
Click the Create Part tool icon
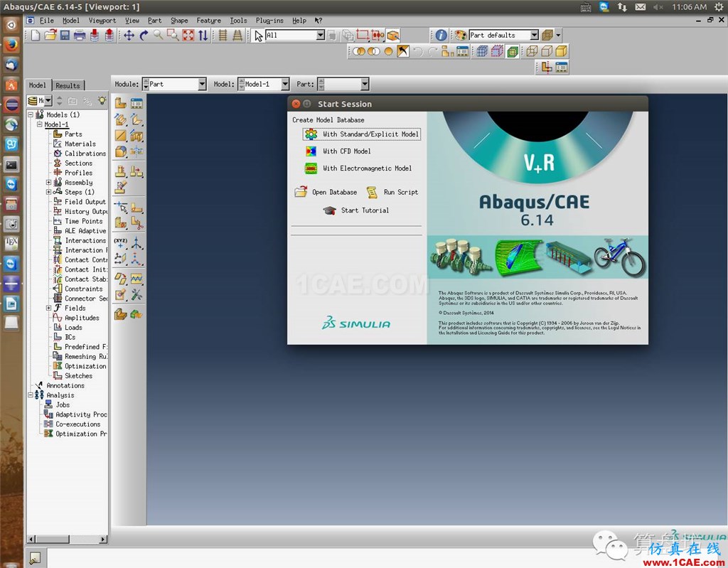(x=121, y=103)
